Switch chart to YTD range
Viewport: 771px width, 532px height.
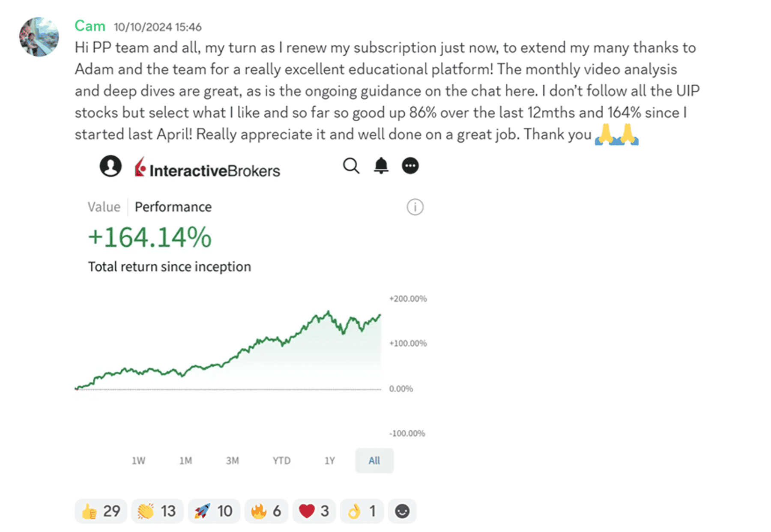tap(281, 460)
